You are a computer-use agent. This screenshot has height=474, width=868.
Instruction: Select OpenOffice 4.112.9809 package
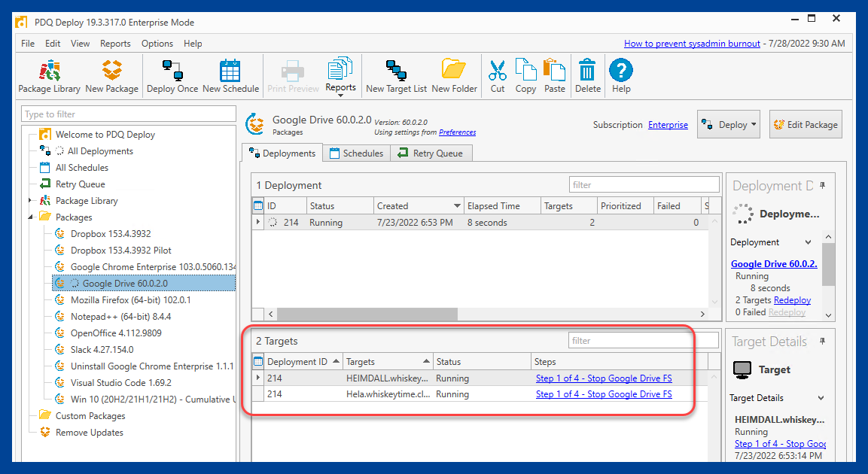click(x=116, y=333)
